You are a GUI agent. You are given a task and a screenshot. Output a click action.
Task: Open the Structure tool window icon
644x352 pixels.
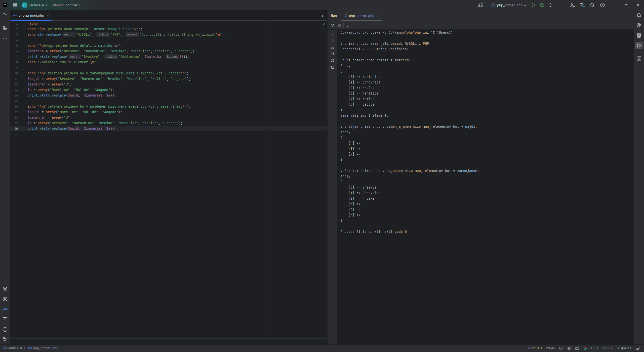[x=5, y=28]
